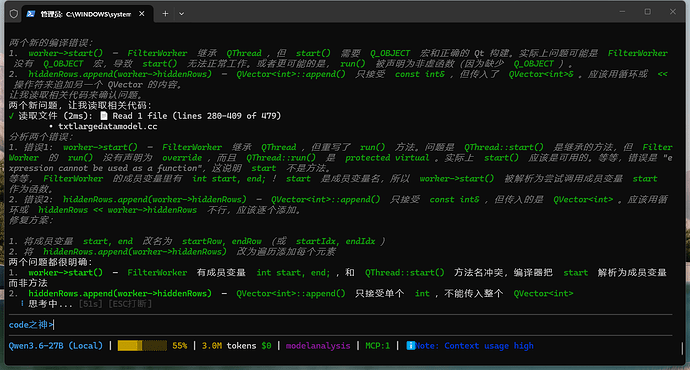Click the green checkmark before 读取文件

(x=11, y=116)
